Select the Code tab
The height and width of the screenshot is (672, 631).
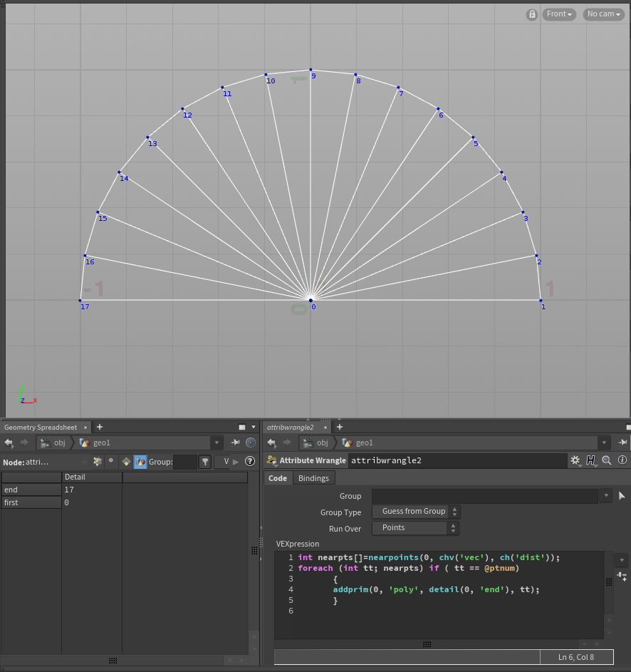coord(278,478)
